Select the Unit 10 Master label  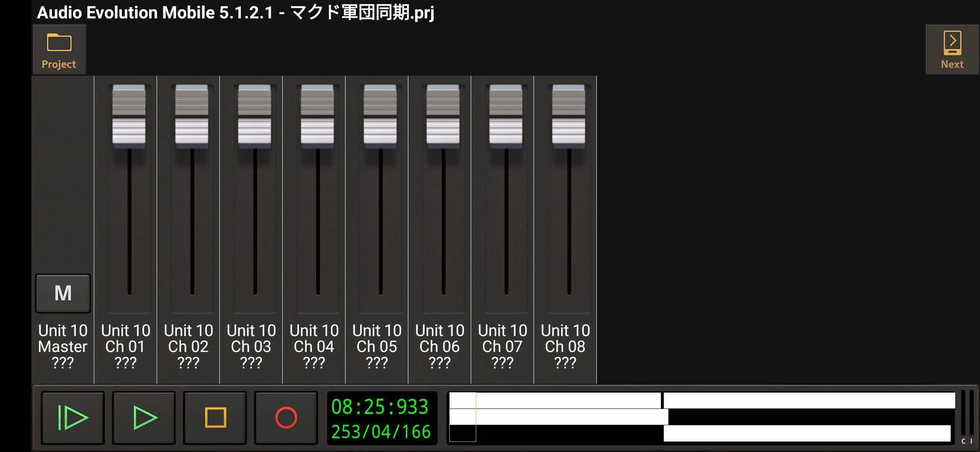tap(63, 347)
